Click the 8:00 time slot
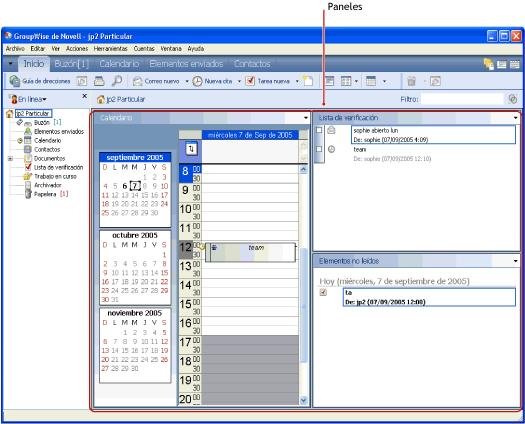The image size is (525, 424). pyautogui.click(x=250, y=169)
